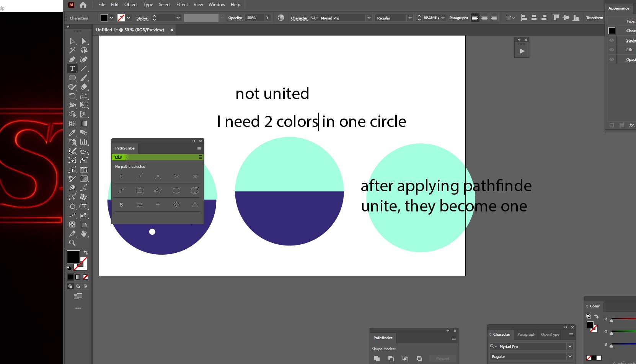Viewport: 636px width, 364px height.
Task: Toggle Stroke visibility eye in Appearance
Action: click(612, 40)
